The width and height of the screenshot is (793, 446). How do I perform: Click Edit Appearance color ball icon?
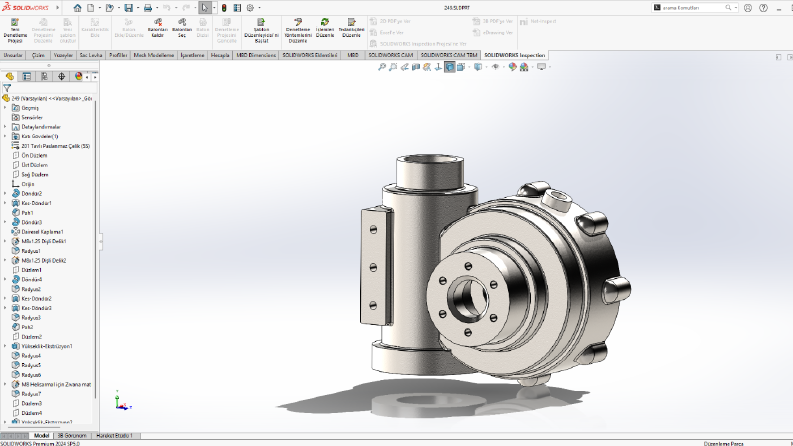pyautogui.click(x=512, y=67)
